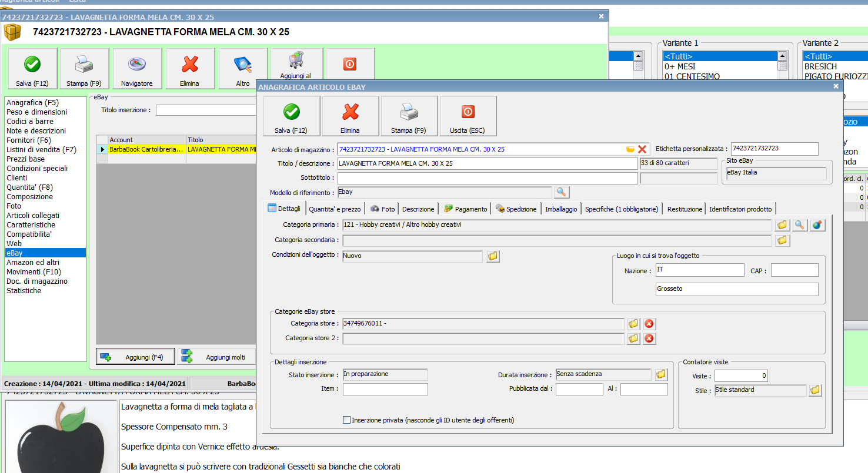Image resolution: width=868 pixels, height=473 pixels.
Task: Open the Identificatori prodotto tab
Action: pyautogui.click(x=740, y=209)
